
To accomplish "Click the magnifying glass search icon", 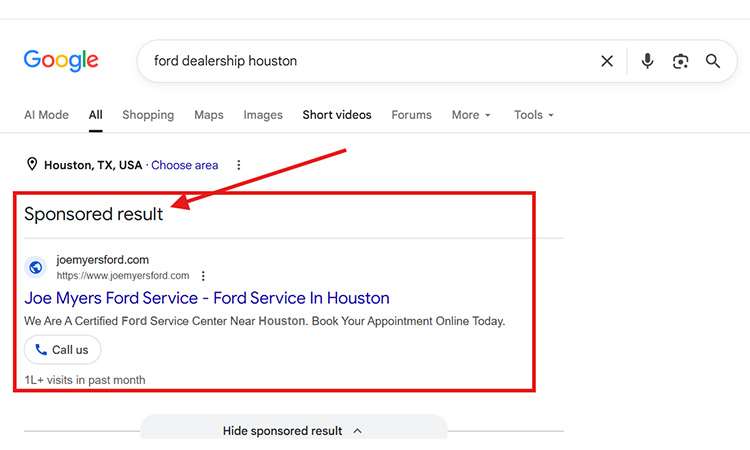I will point(713,61).
